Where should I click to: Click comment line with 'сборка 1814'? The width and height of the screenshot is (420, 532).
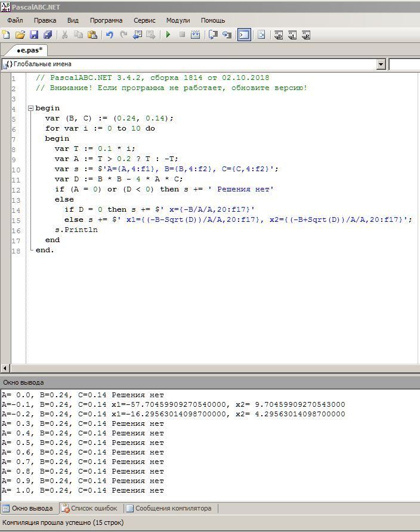tap(152, 78)
